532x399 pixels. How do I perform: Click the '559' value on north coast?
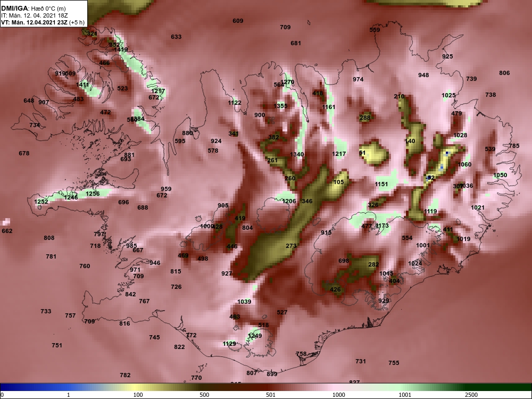point(375,30)
